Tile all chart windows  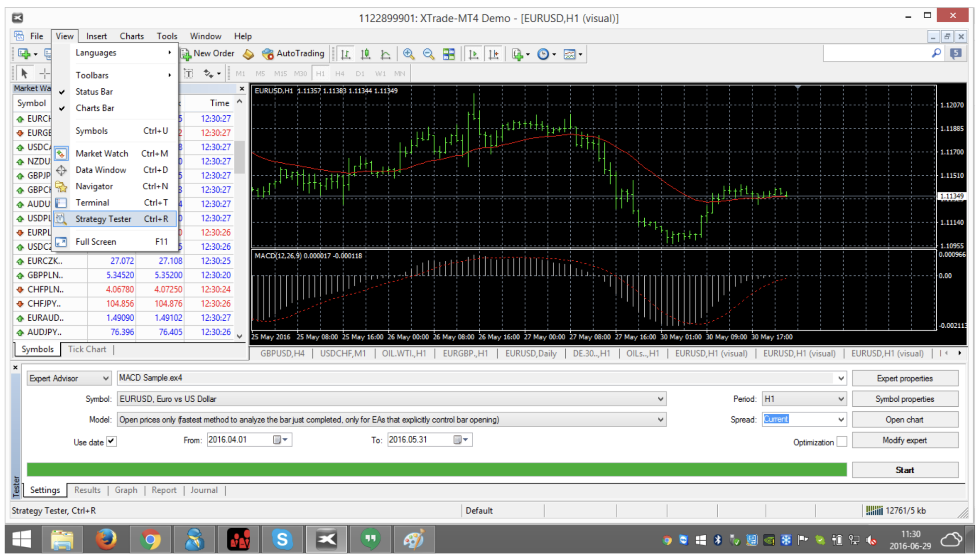pyautogui.click(x=448, y=54)
